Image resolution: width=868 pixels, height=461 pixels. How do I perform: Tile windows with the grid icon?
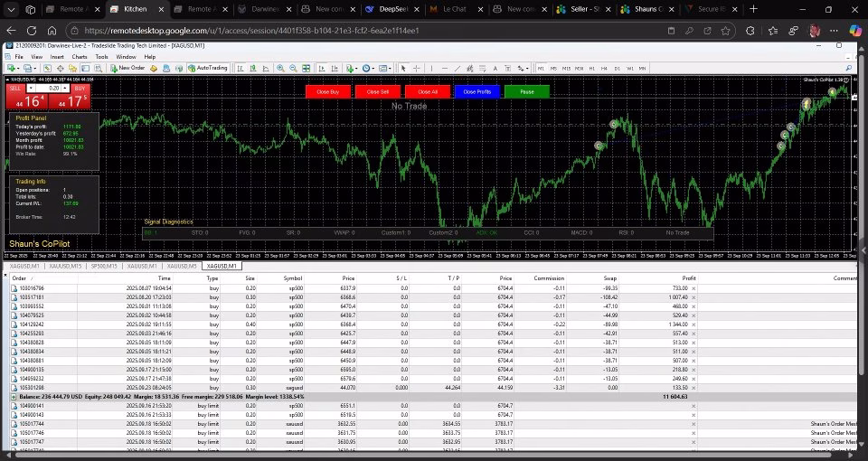(307, 68)
